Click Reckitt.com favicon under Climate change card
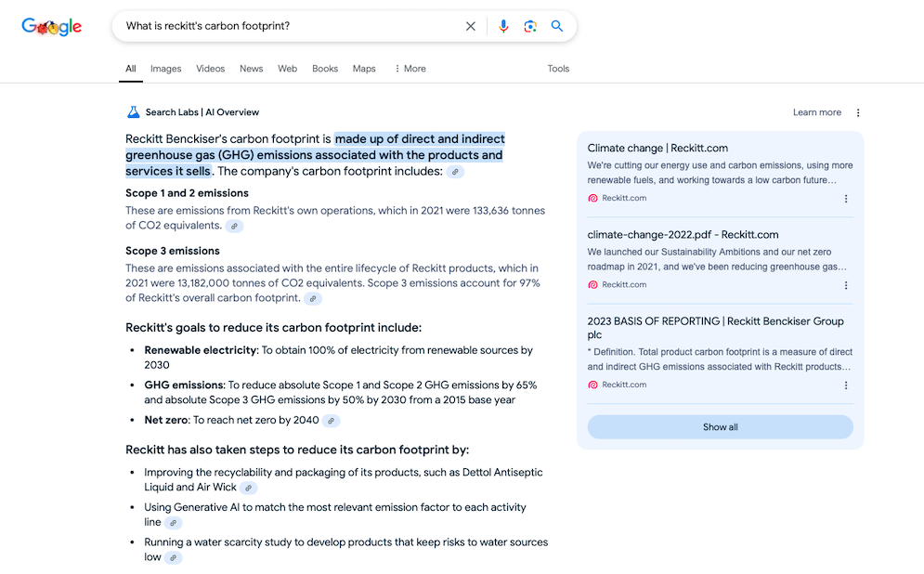 point(592,198)
